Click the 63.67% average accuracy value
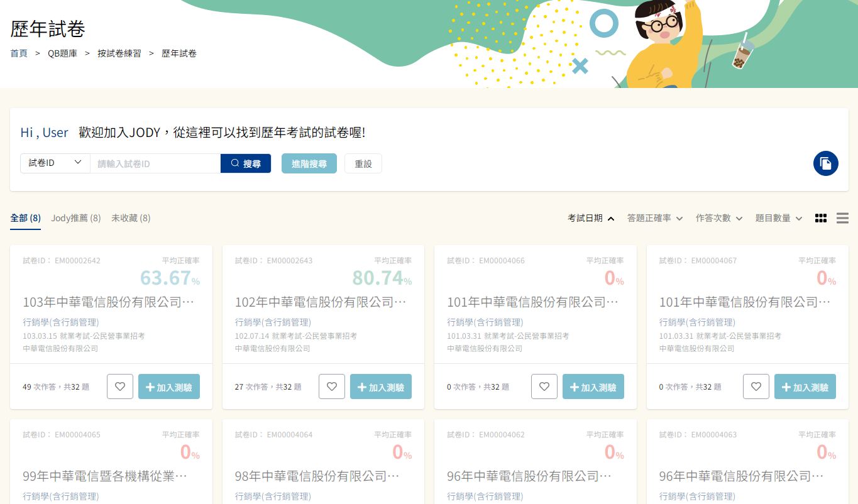Screen dimensions: 858x504 [x=170, y=278]
